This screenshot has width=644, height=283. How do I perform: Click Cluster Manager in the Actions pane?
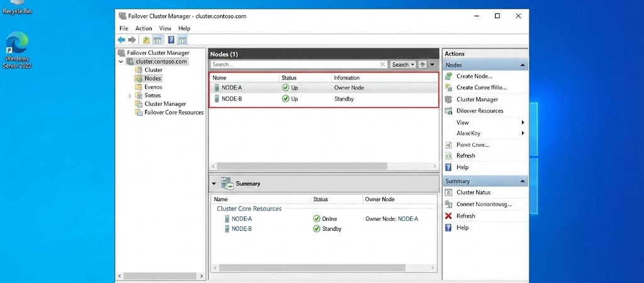point(477,99)
